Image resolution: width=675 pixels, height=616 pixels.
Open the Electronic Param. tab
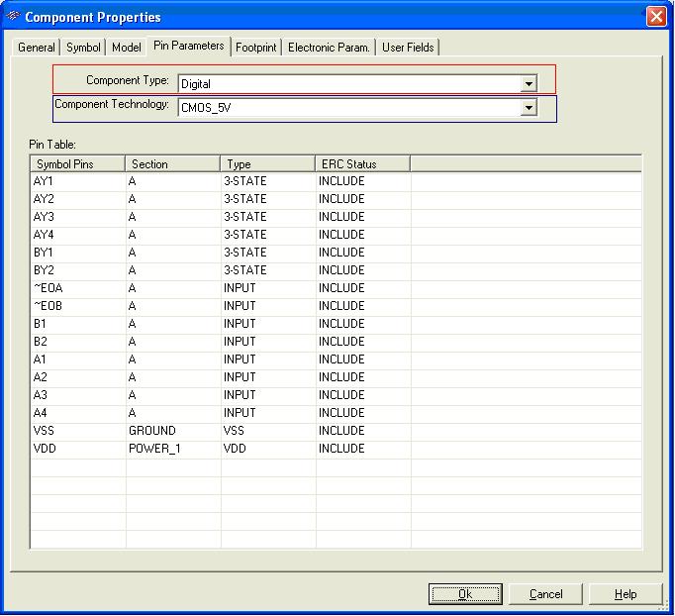pos(329,48)
